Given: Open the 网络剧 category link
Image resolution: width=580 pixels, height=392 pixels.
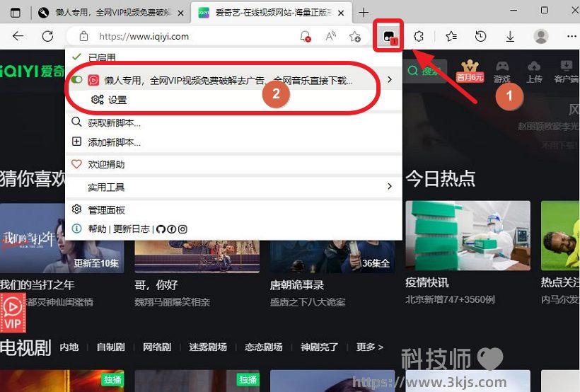Looking at the screenshot, I should [157, 347].
